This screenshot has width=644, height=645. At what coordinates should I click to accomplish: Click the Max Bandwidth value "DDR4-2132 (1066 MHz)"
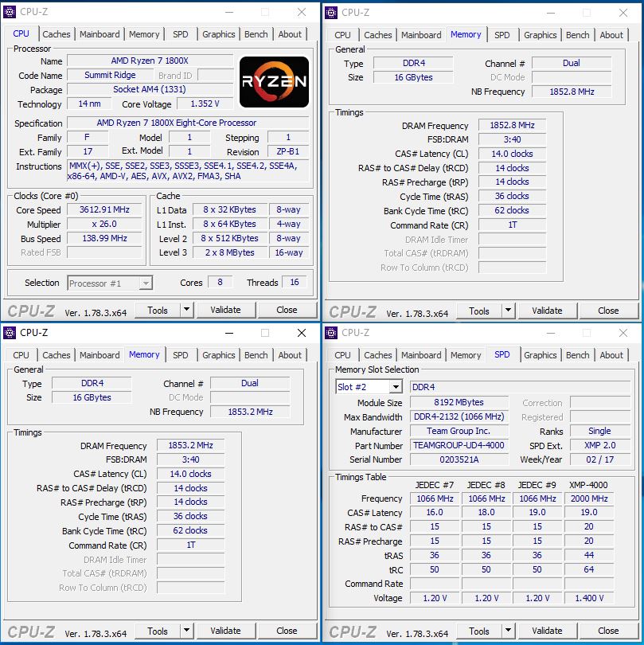[459, 416]
